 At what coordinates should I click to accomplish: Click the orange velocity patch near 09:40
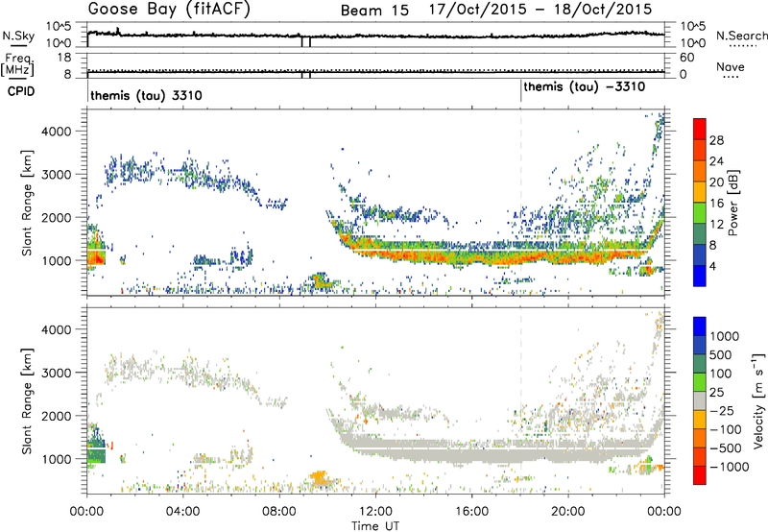320,477
